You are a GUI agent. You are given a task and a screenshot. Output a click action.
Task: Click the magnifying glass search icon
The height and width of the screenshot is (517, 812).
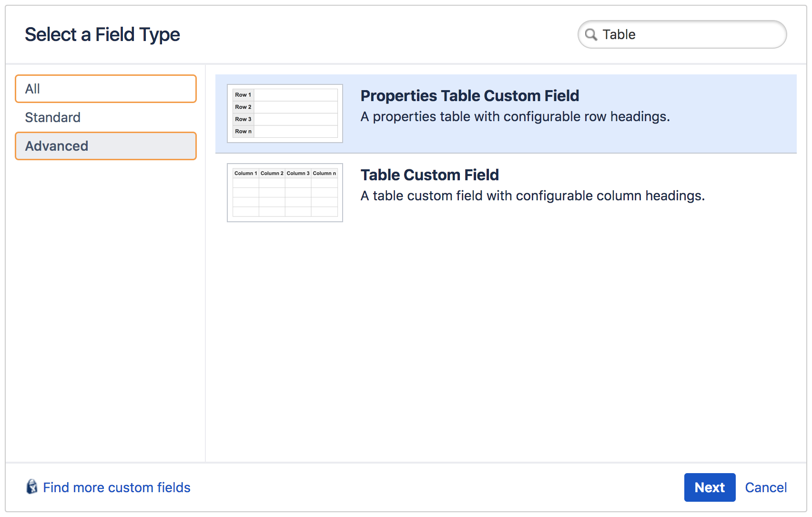tap(591, 34)
